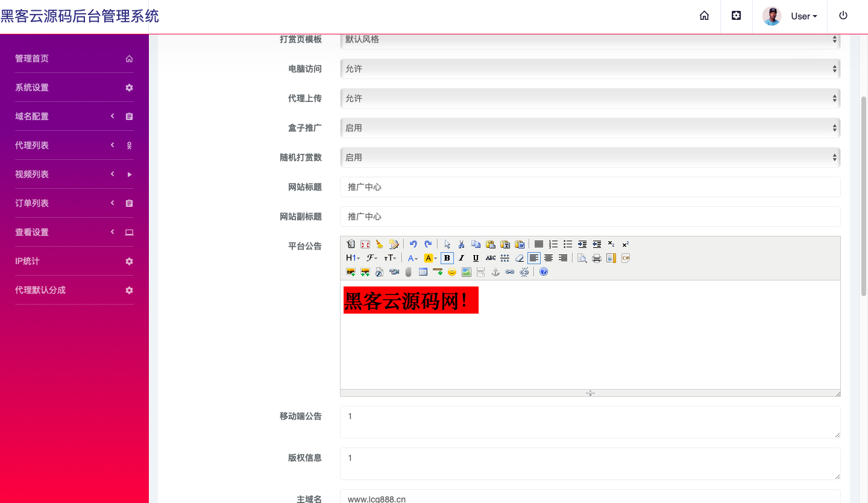Click the power logout icon in header

click(843, 16)
